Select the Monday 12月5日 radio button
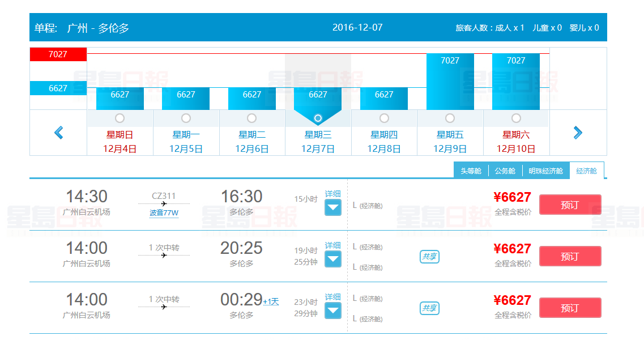 click(186, 118)
